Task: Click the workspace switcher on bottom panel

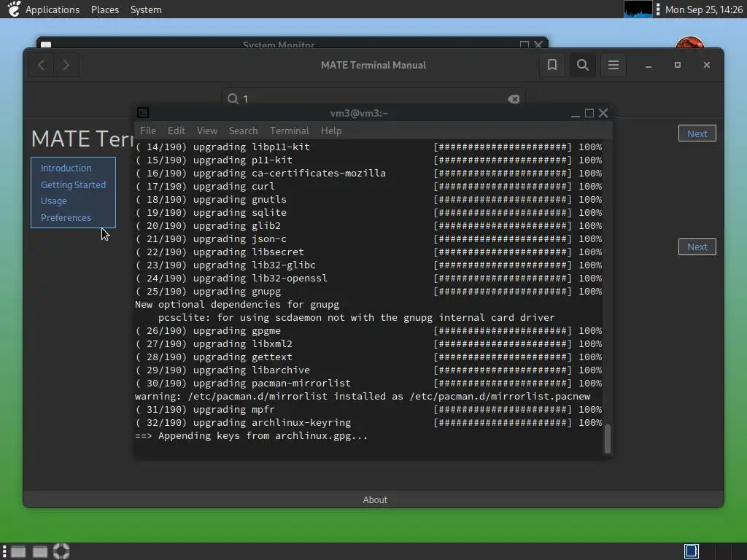Action: coord(692,551)
